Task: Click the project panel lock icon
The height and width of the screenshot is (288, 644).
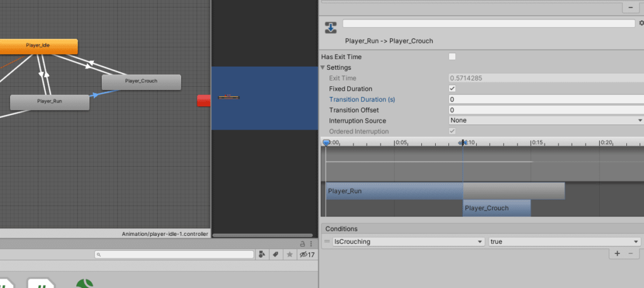Action: [x=302, y=243]
